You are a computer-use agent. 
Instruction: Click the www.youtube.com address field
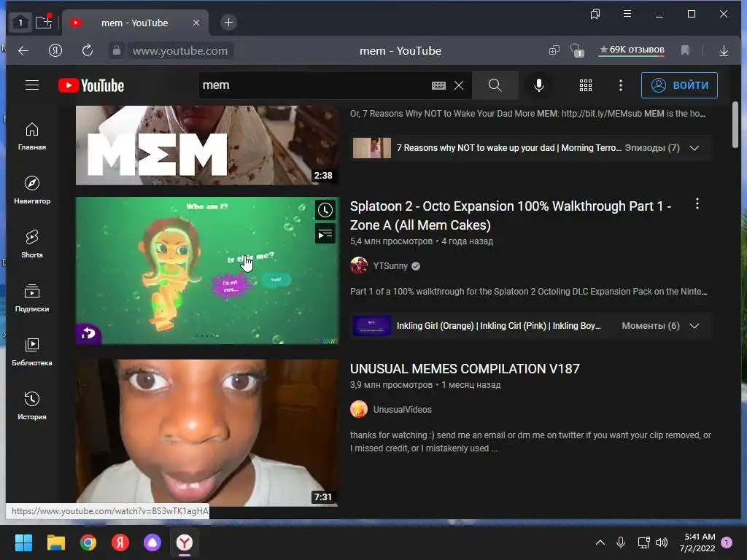pos(180,50)
